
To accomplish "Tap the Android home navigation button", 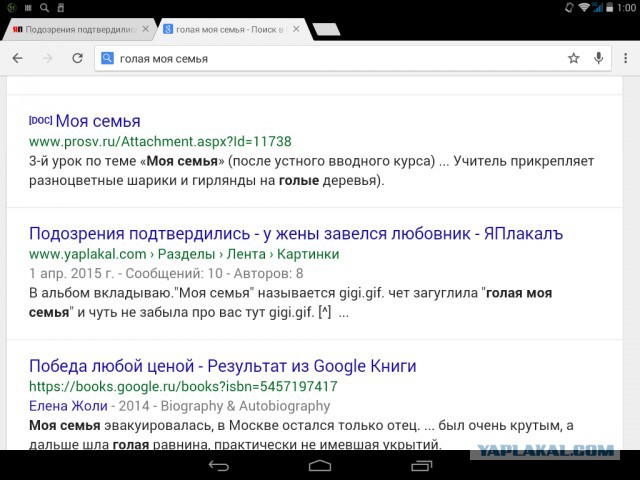I will coord(320,466).
